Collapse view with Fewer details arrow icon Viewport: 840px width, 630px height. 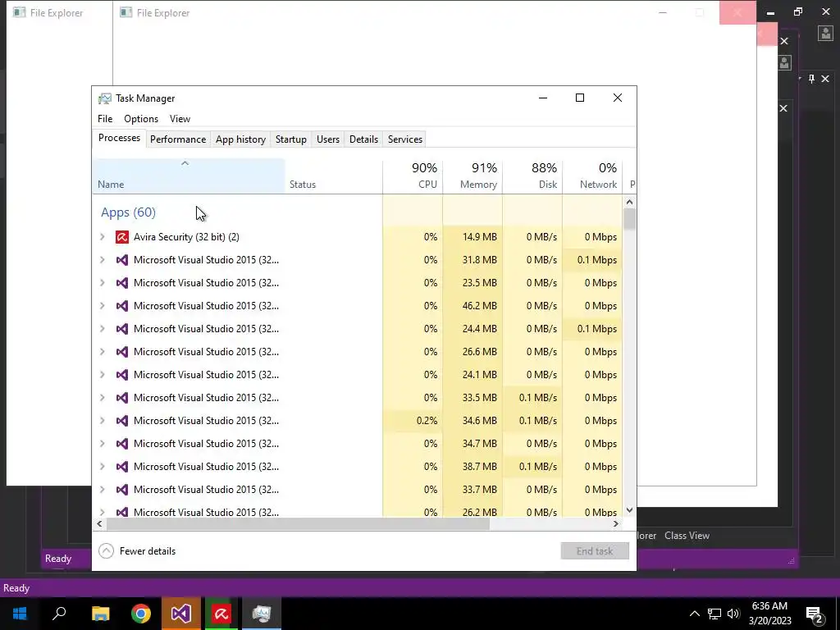click(x=106, y=550)
